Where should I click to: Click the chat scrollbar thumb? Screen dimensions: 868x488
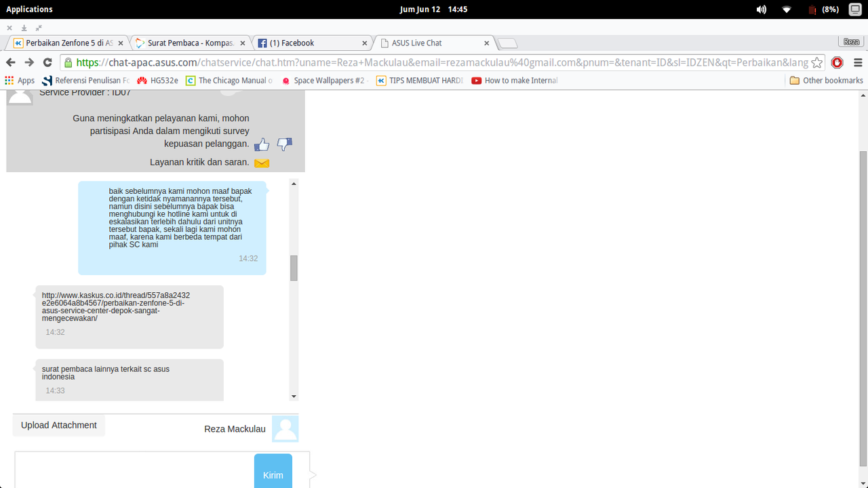[294, 268]
